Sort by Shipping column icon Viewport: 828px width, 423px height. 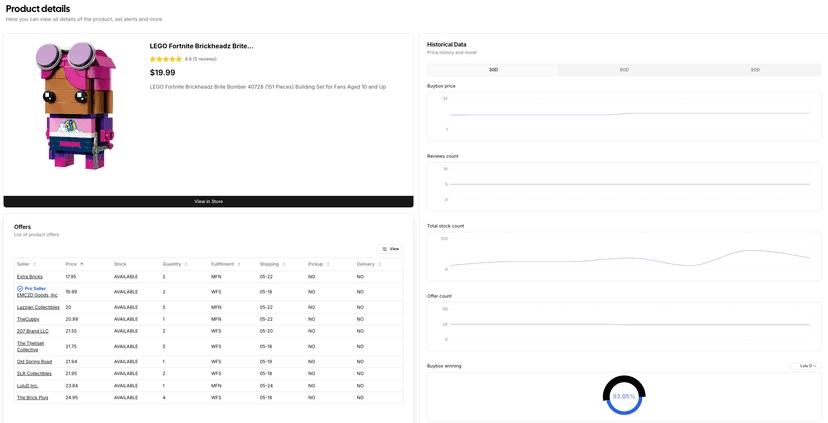pos(284,264)
